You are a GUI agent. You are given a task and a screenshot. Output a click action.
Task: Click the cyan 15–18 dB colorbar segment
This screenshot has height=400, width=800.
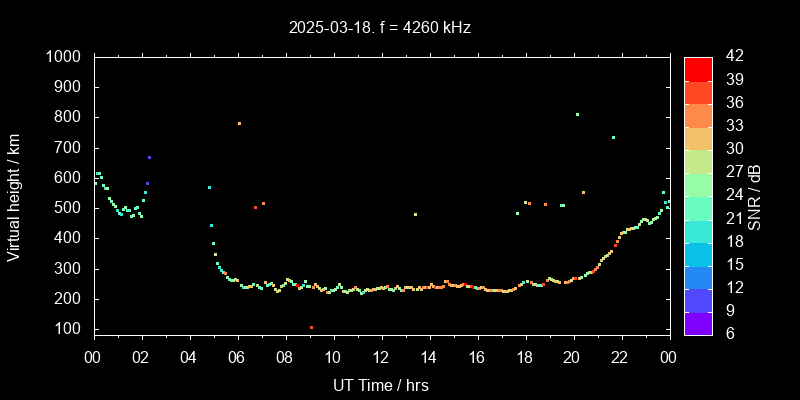[x=698, y=253]
